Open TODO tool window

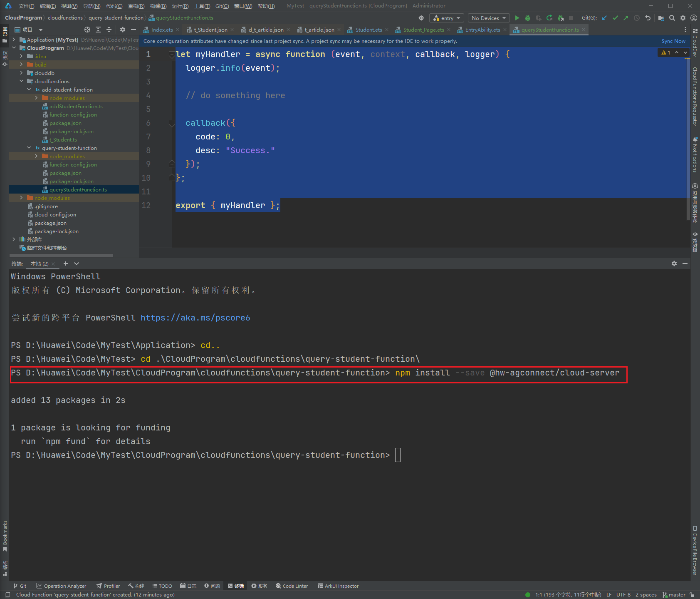tap(162, 586)
